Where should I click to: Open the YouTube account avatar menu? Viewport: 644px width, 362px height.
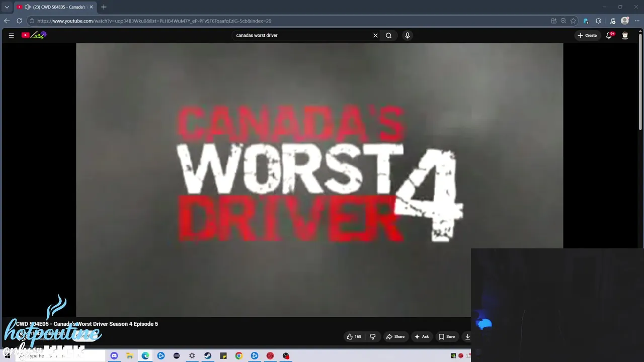click(625, 35)
